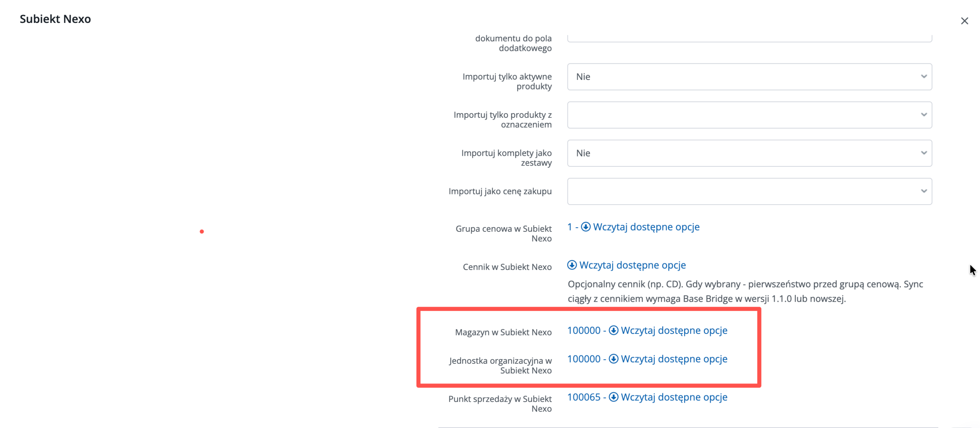Click the 'Importuj komplety jako zestawy' label
The image size is (980, 428).
(506, 158)
